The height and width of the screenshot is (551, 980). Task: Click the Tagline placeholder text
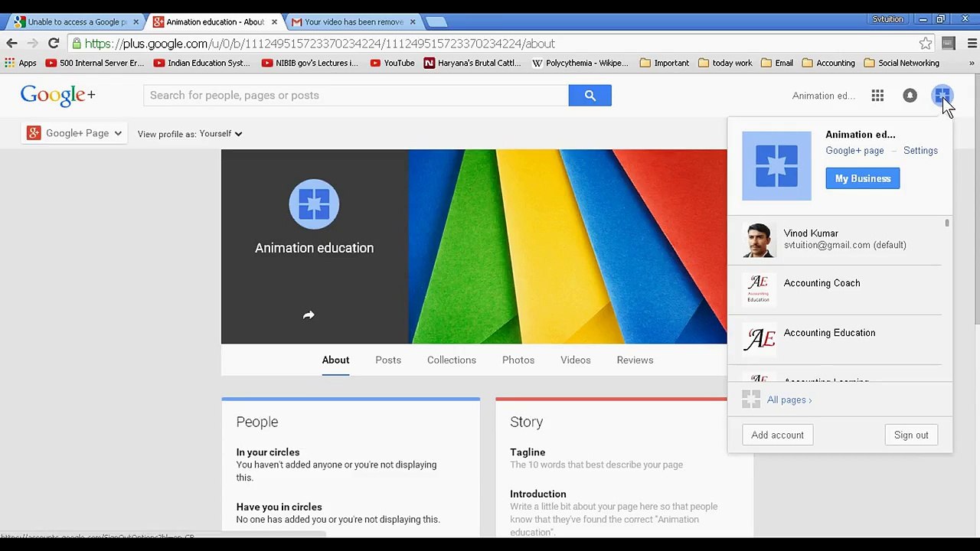(596, 465)
